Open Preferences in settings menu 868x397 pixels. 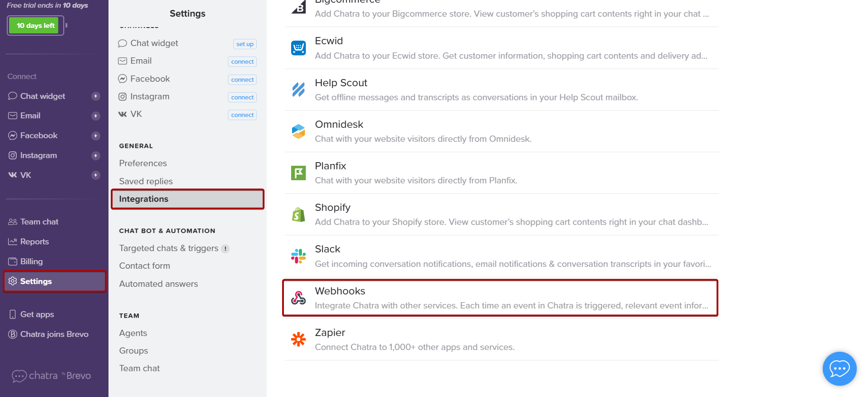coord(143,163)
